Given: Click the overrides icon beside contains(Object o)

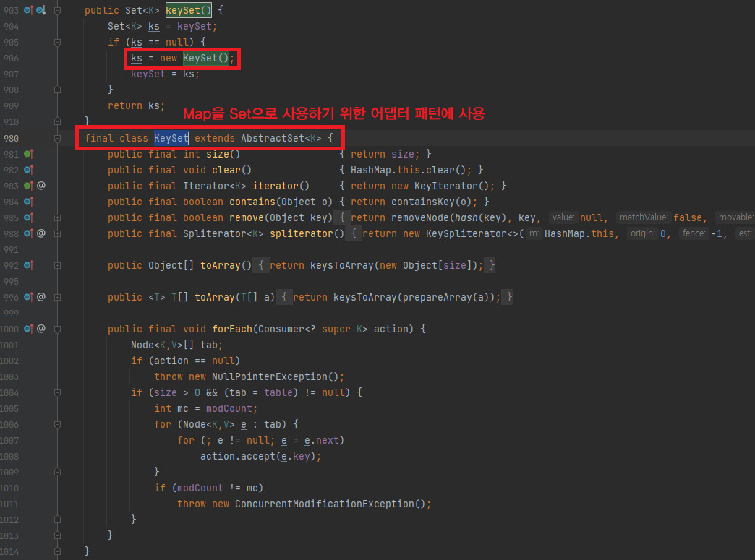Looking at the screenshot, I should coord(28,202).
